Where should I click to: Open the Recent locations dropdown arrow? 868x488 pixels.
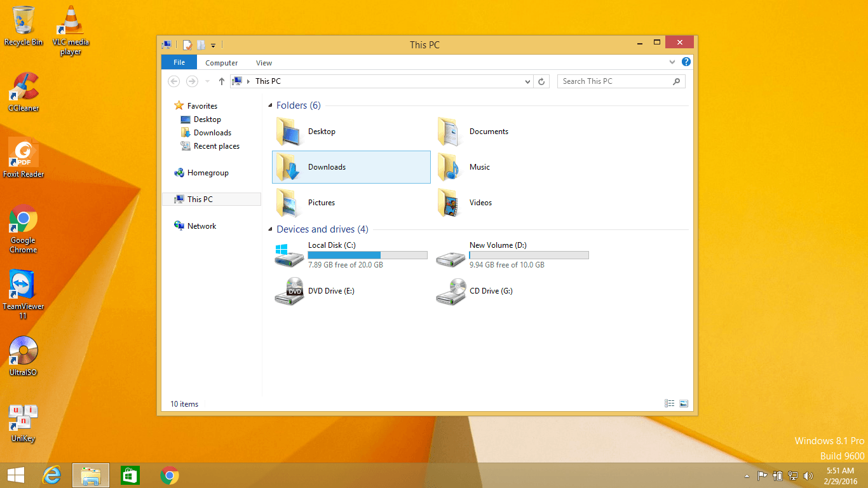point(208,81)
